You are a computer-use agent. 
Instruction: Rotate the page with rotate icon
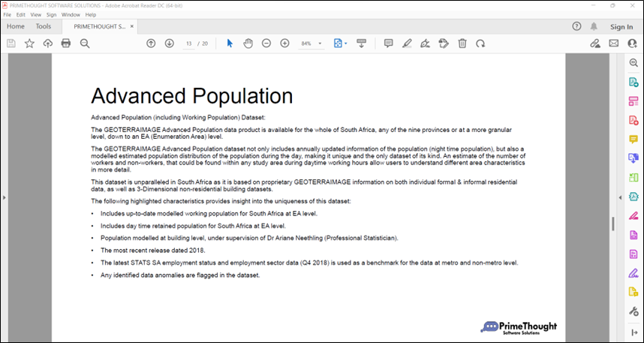480,44
